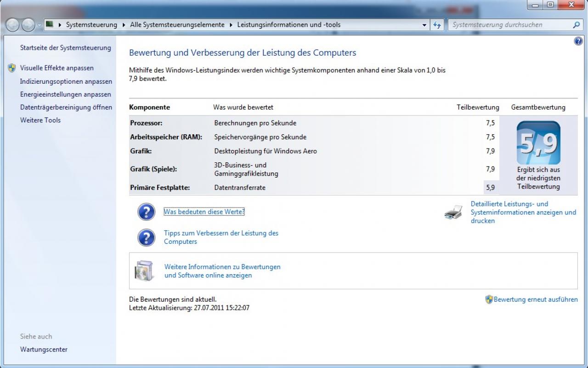
Task: Click question icon beside Tipps zum Verbessern
Action: (146, 237)
